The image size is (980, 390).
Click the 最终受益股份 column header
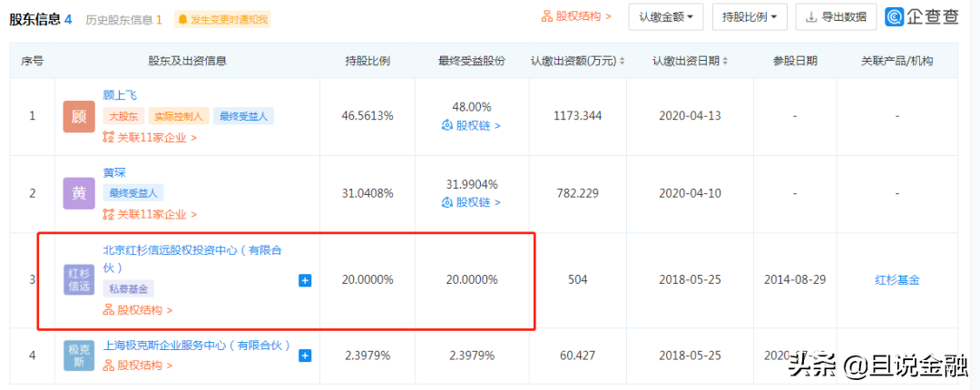click(472, 61)
